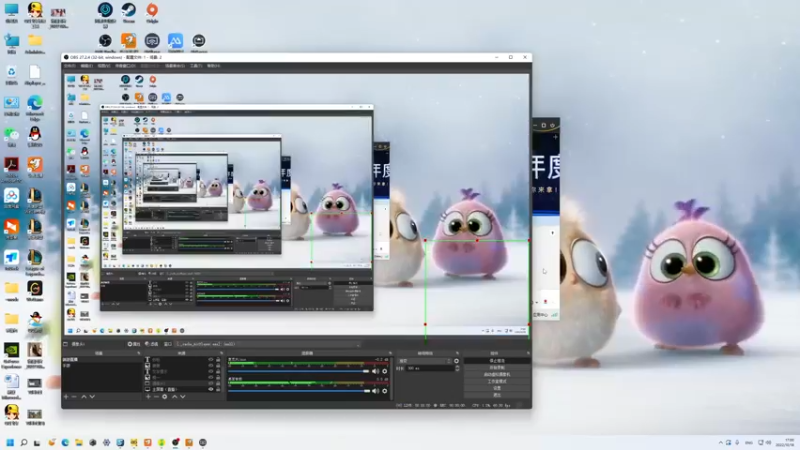Viewport: 800px width, 450px height.
Task: Pop out the Audio Mixer dock via header icon
Action: [390, 353]
